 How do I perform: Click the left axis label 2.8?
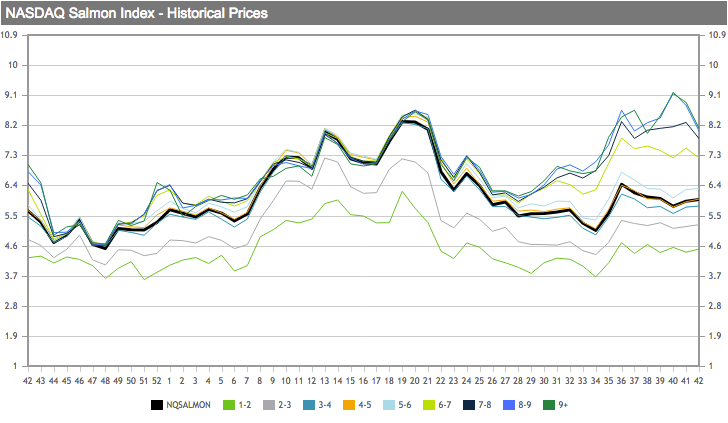tap(12, 306)
